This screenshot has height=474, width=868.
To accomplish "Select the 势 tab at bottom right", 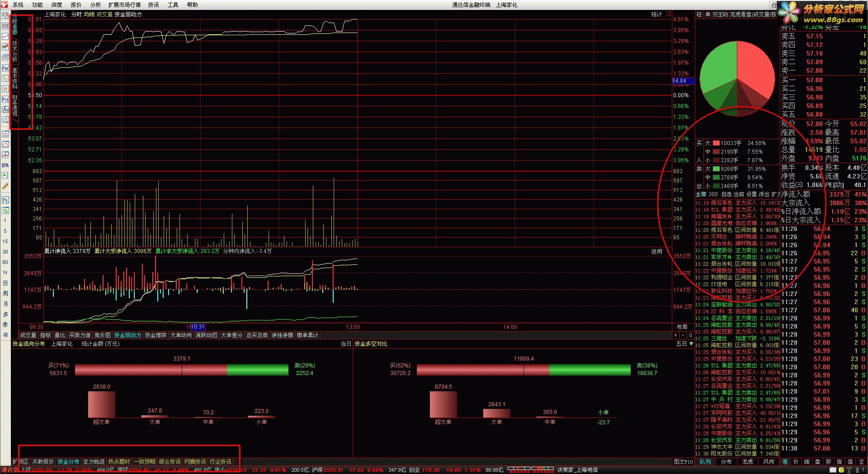I will [828, 462].
